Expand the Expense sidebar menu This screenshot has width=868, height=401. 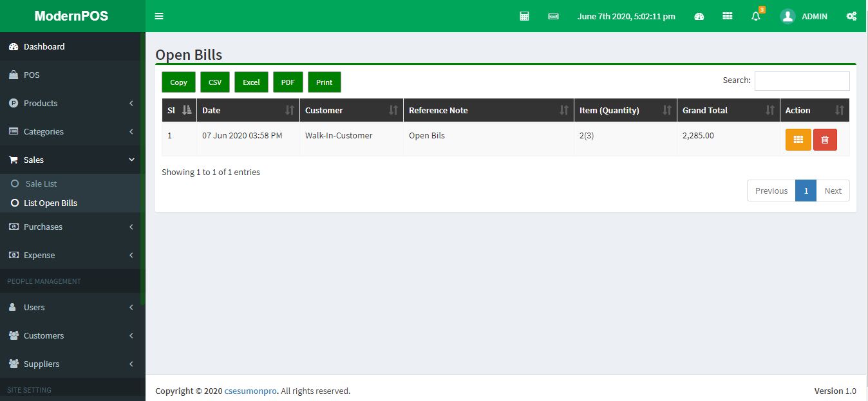[x=70, y=255]
